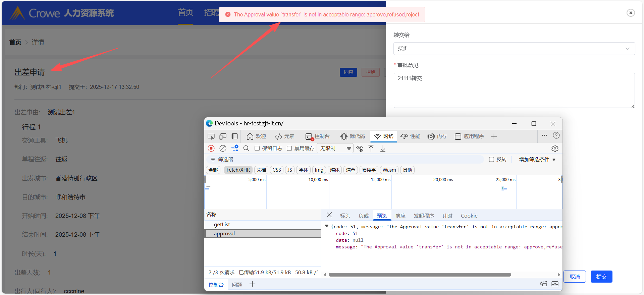Toggle the 媒体 (Media) request filter
This screenshot has width=644, height=295.
click(x=335, y=170)
